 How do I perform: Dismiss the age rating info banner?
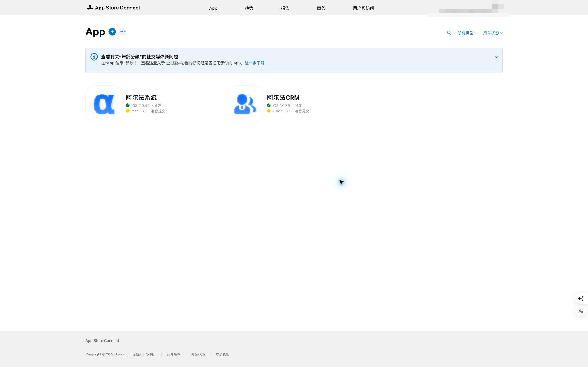pos(496,57)
